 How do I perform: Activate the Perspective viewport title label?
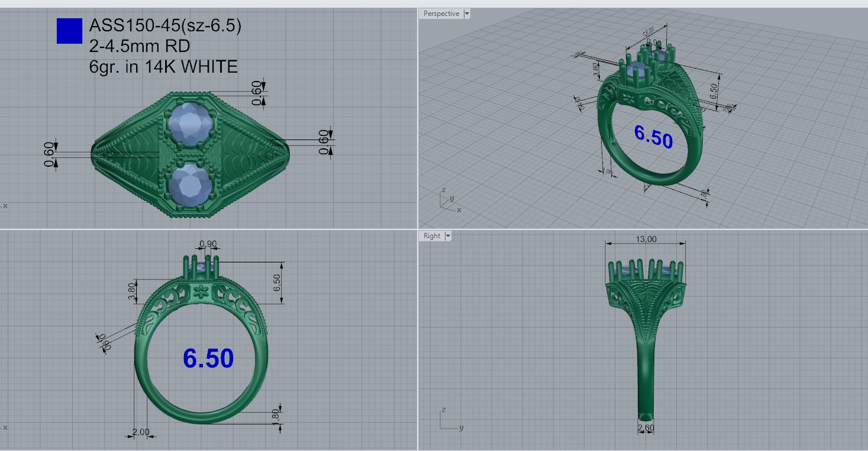tap(441, 14)
